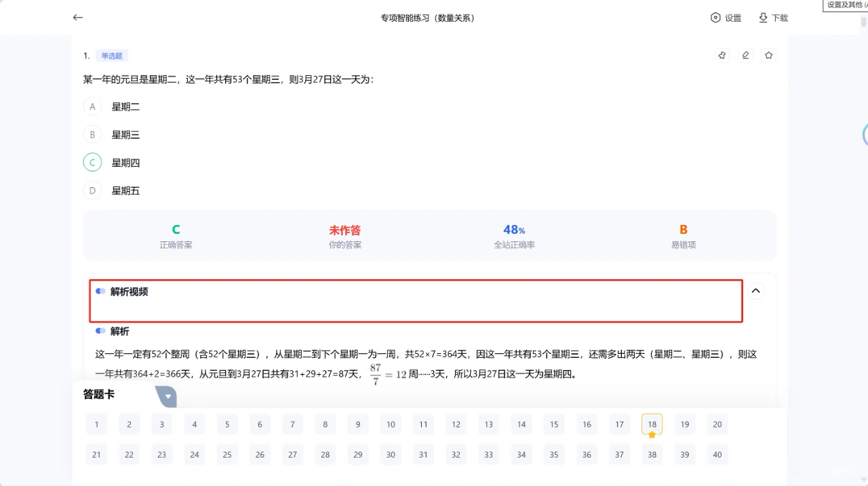Viewport: 868px width, 486px height.
Task: Open question 18 from the answer card
Action: tap(652, 424)
